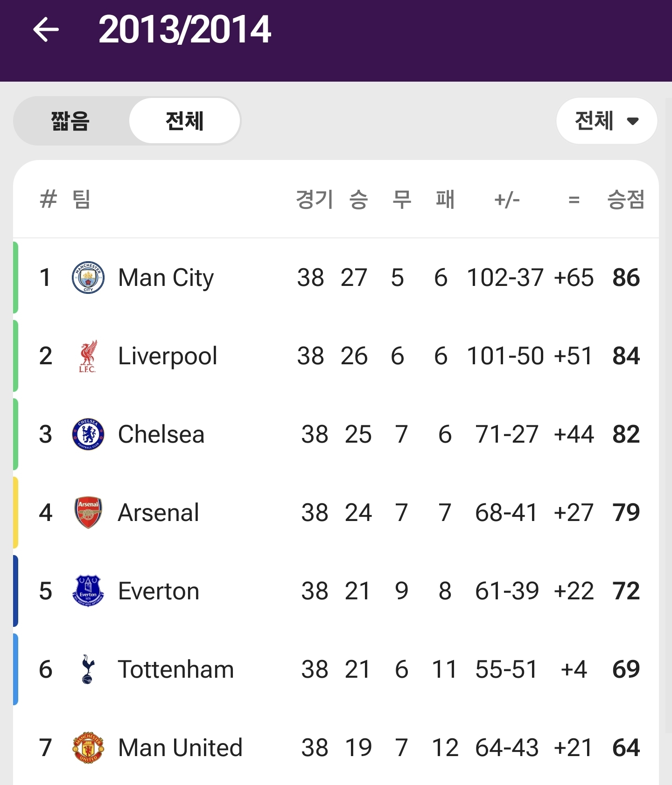Select the Chelsea club badge
This screenshot has height=785, width=672.
(88, 434)
